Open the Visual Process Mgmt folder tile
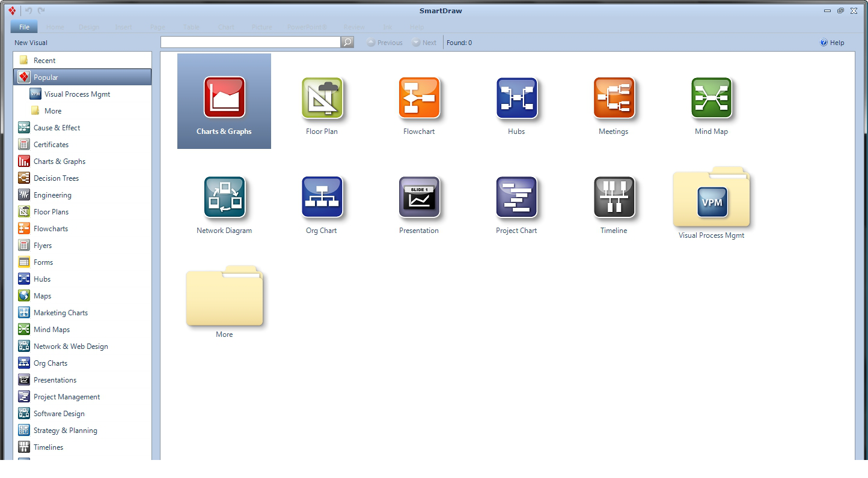Viewport: 868px width, 478px height. click(712, 203)
